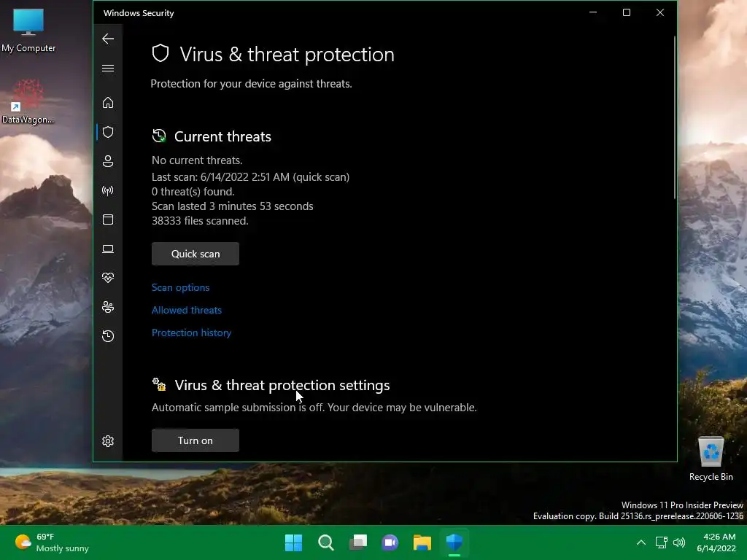
Task: Open the Home sidebar icon
Action: [x=108, y=102]
